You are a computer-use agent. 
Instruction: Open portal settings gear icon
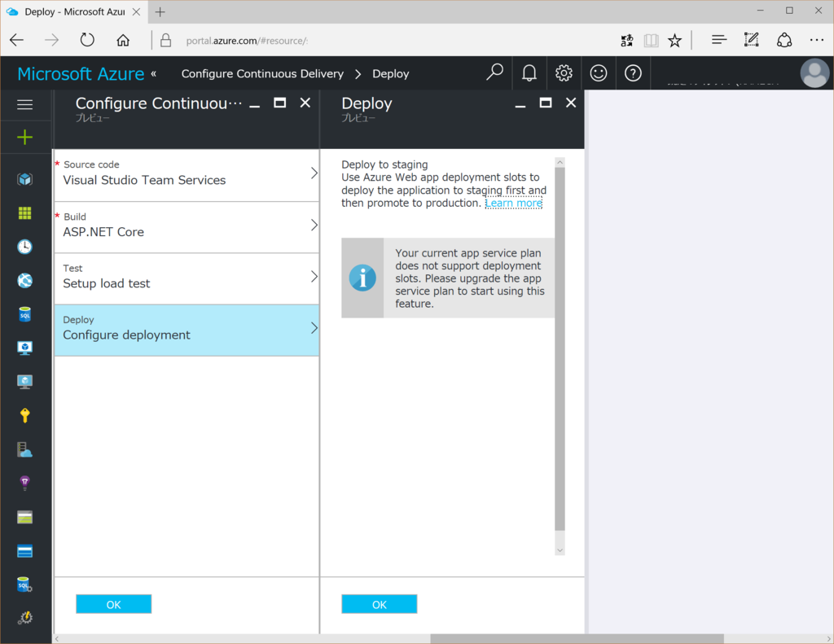click(564, 72)
